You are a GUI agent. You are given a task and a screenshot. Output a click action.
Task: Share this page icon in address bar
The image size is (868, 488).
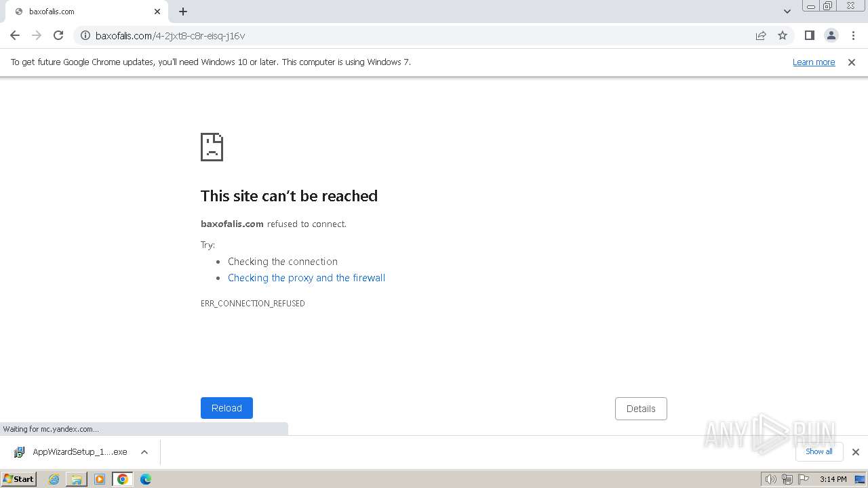click(761, 35)
